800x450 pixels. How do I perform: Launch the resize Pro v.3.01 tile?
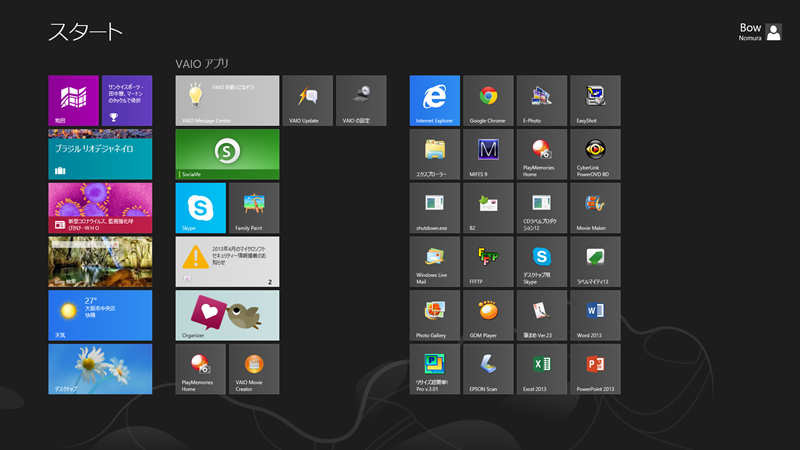435,369
